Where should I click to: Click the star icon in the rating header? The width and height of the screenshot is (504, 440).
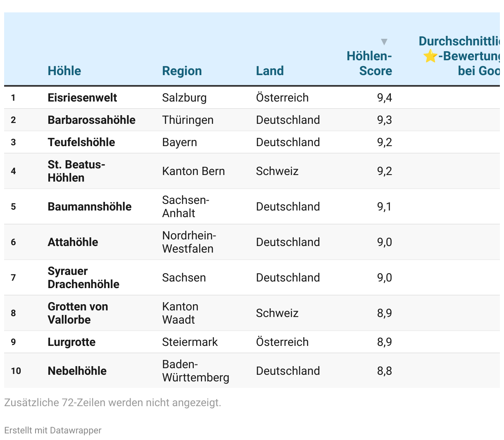coord(430,56)
